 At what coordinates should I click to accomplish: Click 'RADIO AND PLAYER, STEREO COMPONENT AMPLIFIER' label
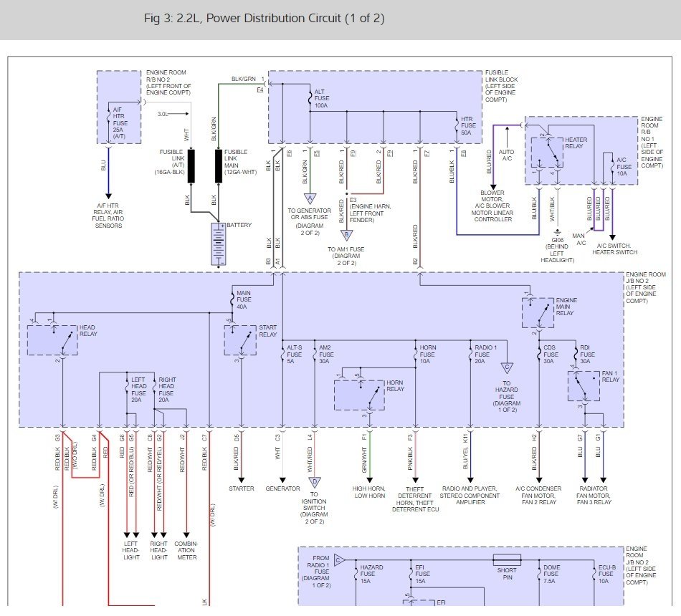[470, 496]
